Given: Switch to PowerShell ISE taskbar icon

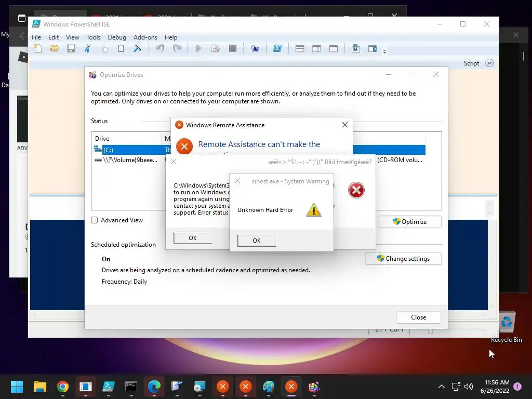Looking at the screenshot, I should [x=108, y=387].
